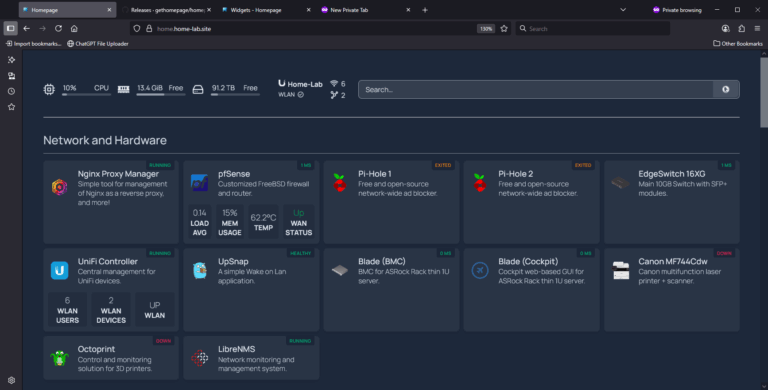Click the CPU usage progress bar
This screenshot has width=768, height=390.
86,95
